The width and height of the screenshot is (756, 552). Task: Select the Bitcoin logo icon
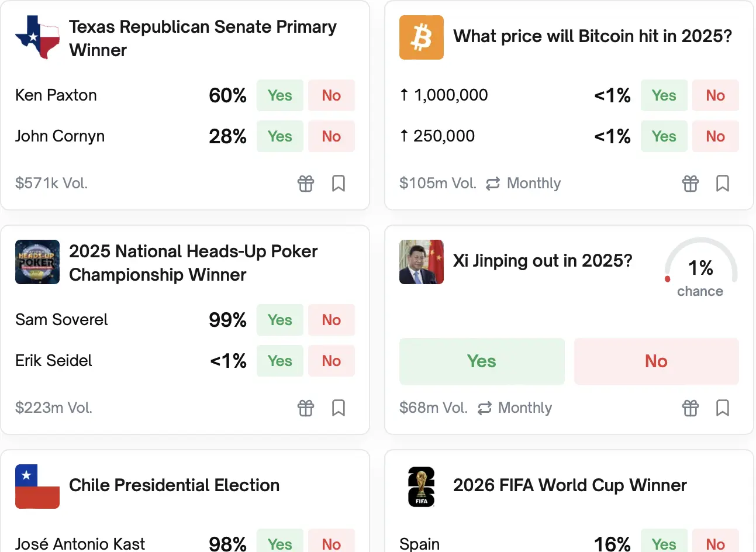click(421, 37)
